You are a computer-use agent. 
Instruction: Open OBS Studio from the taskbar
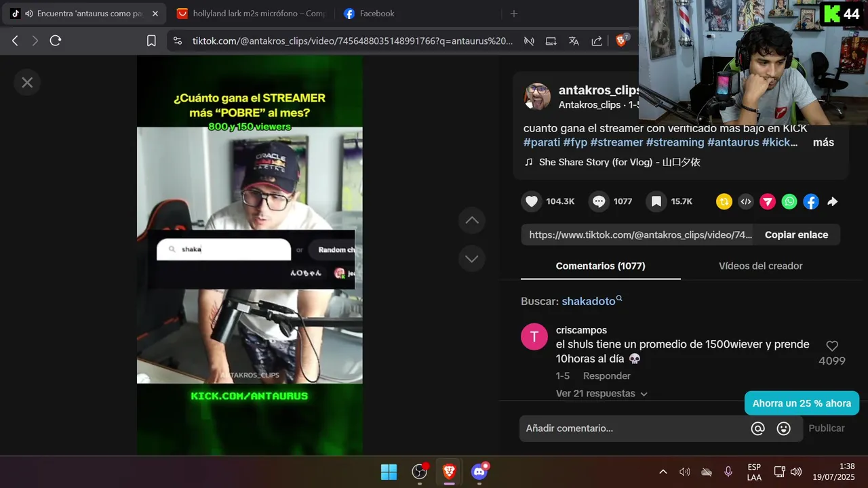click(x=420, y=472)
